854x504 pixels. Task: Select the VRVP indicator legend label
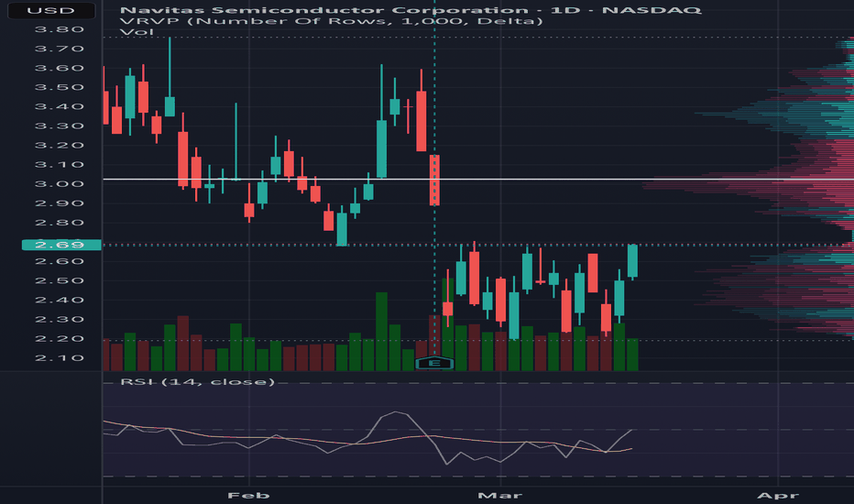331,21
